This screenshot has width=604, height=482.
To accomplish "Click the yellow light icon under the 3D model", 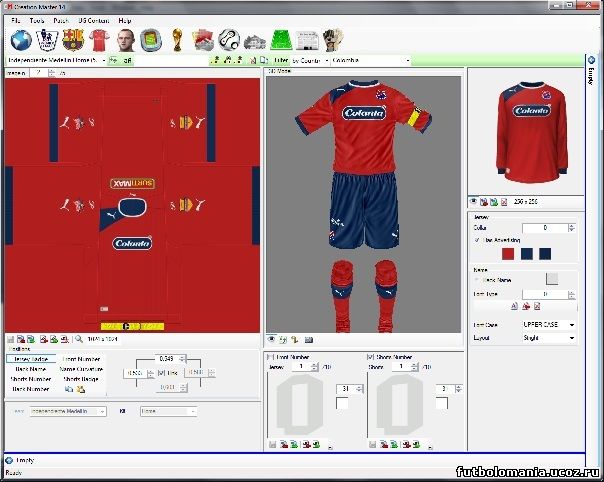I will coord(295,339).
